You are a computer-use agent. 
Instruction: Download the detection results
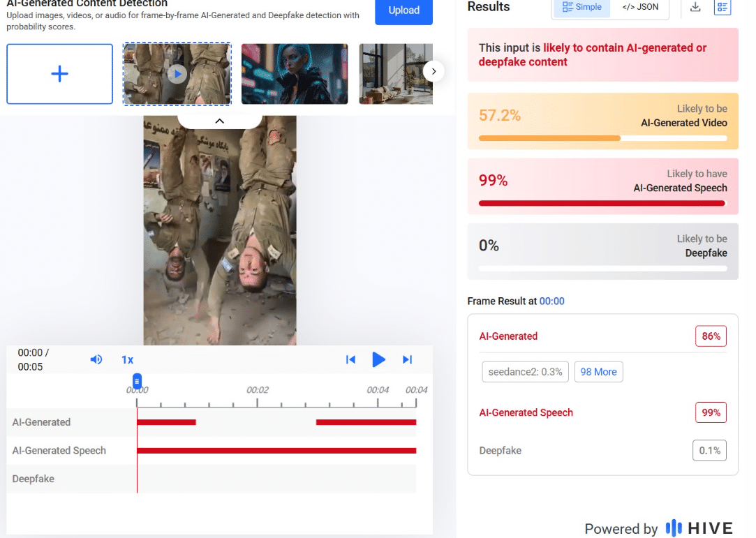click(x=695, y=7)
